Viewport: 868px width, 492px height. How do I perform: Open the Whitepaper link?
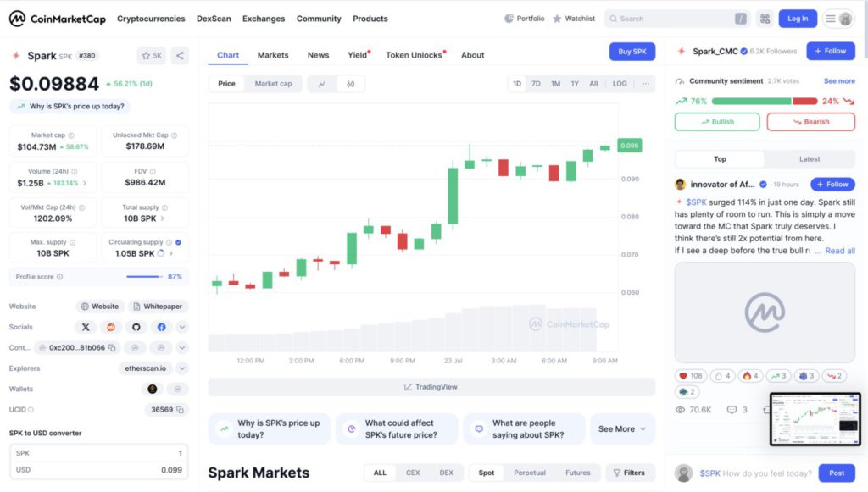(x=158, y=306)
